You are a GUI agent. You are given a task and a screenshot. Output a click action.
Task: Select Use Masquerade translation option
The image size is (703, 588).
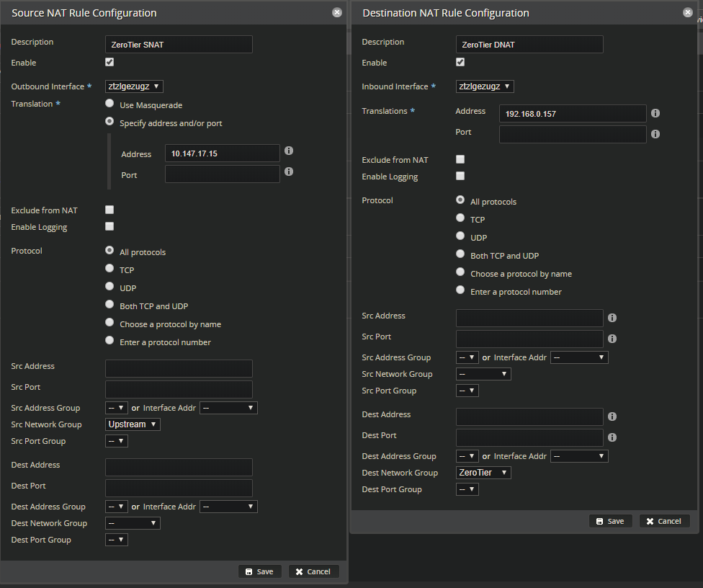coord(109,104)
